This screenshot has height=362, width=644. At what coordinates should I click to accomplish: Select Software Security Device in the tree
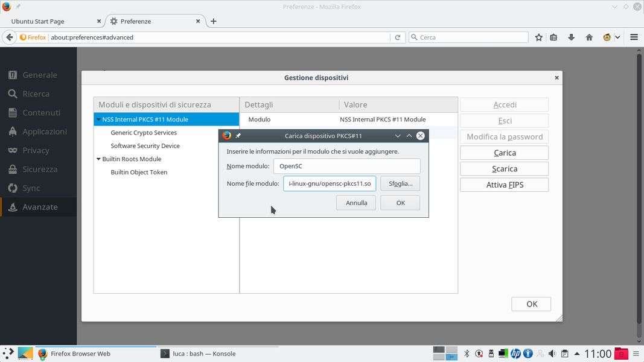(x=145, y=146)
